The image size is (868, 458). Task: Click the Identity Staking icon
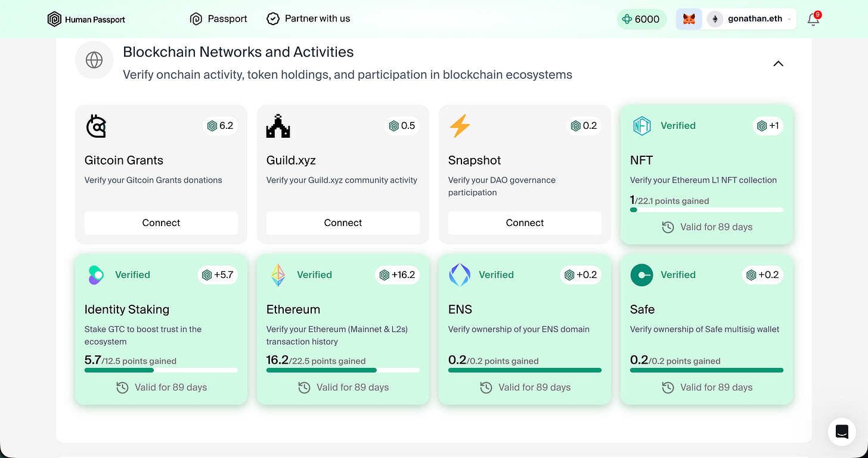pos(96,275)
